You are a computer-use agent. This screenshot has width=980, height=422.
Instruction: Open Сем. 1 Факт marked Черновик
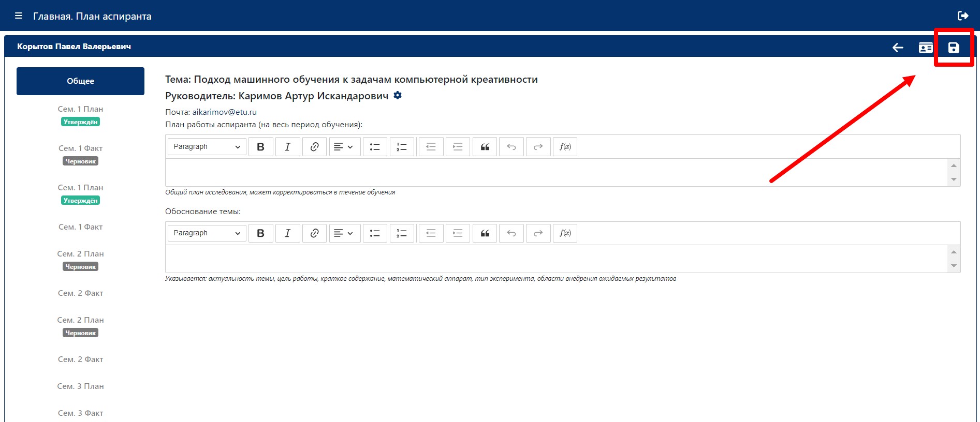coord(80,154)
